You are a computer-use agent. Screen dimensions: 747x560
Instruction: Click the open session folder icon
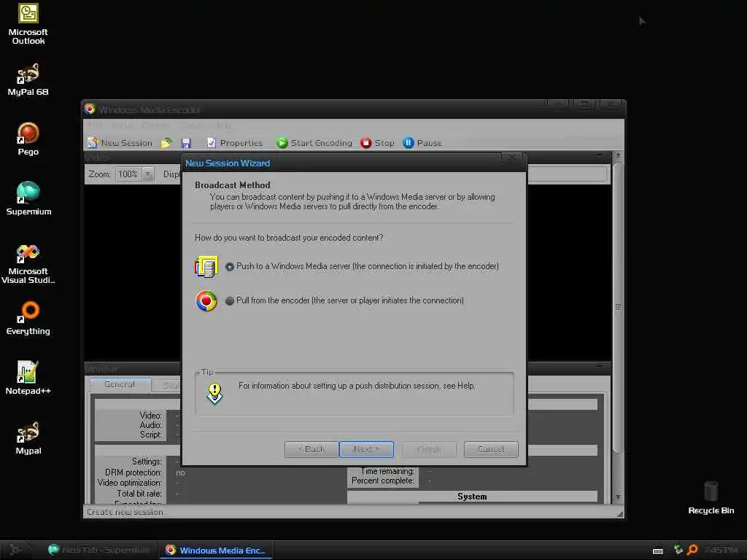[167, 143]
